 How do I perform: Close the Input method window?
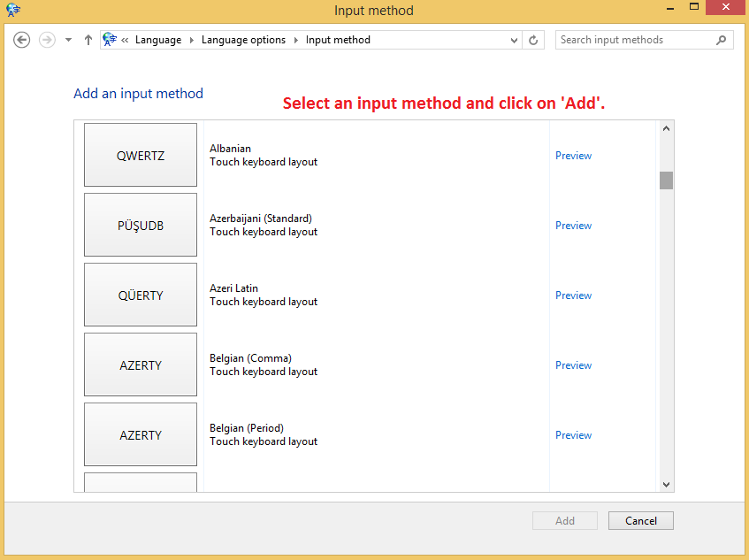click(726, 7)
